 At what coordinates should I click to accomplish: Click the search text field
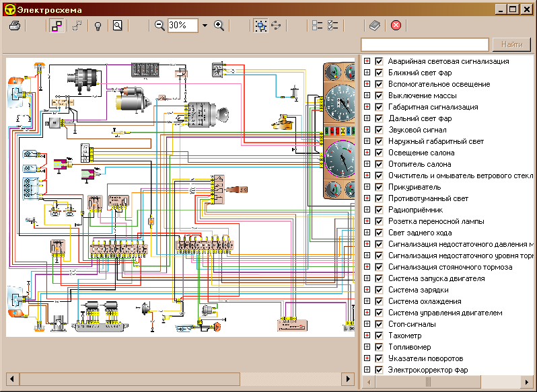[x=425, y=44]
